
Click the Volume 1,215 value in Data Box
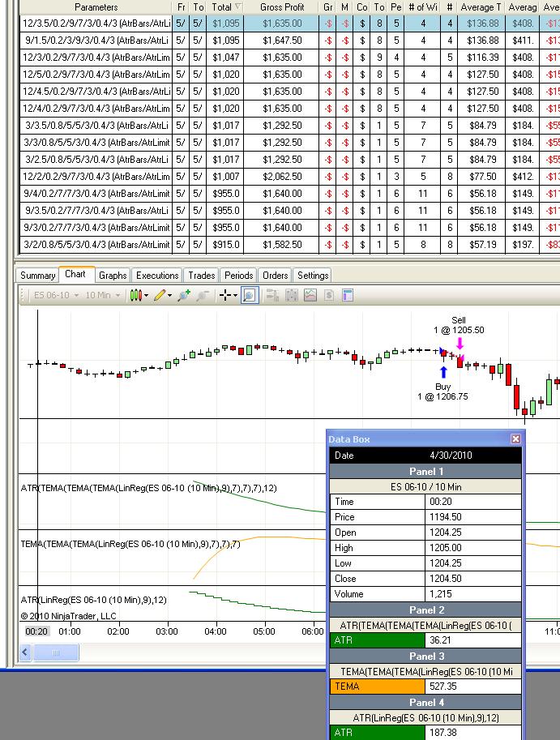473,593
